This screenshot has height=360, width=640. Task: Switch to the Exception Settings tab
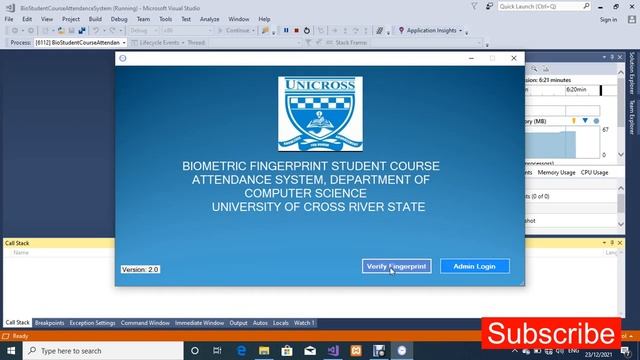[x=92, y=323]
